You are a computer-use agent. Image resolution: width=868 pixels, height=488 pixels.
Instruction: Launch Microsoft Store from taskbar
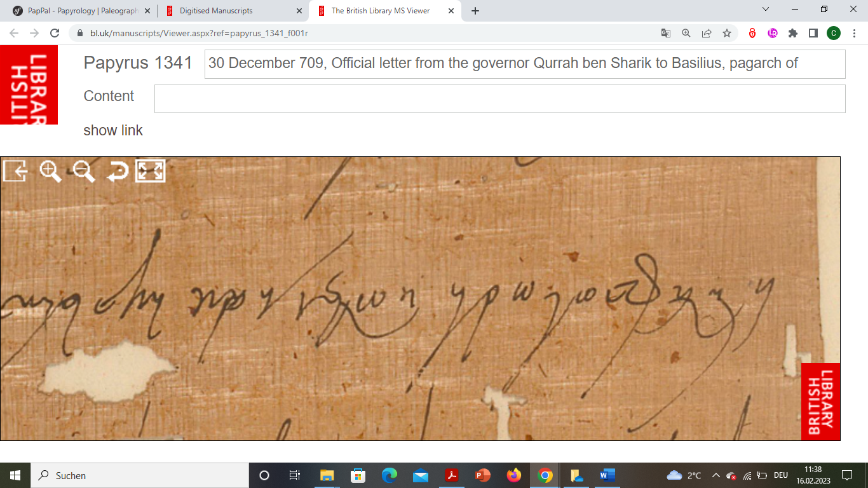[358, 475]
